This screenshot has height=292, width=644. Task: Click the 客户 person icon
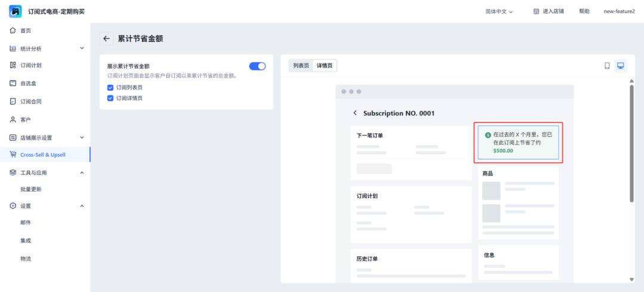coord(13,119)
